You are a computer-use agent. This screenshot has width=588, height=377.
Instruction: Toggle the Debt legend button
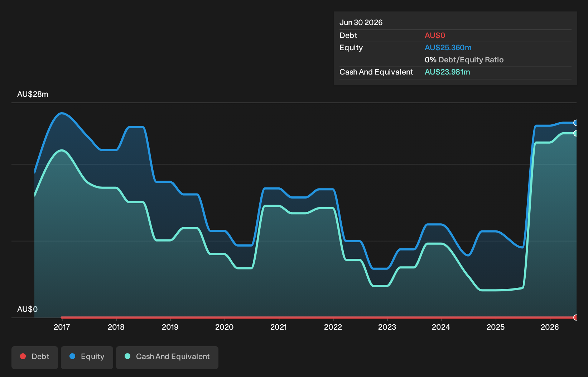(x=35, y=357)
